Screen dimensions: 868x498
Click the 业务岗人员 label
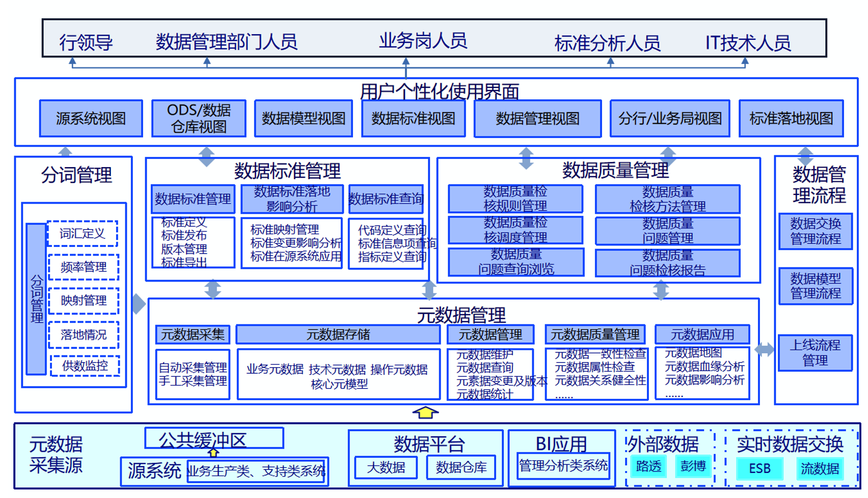(423, 41)
